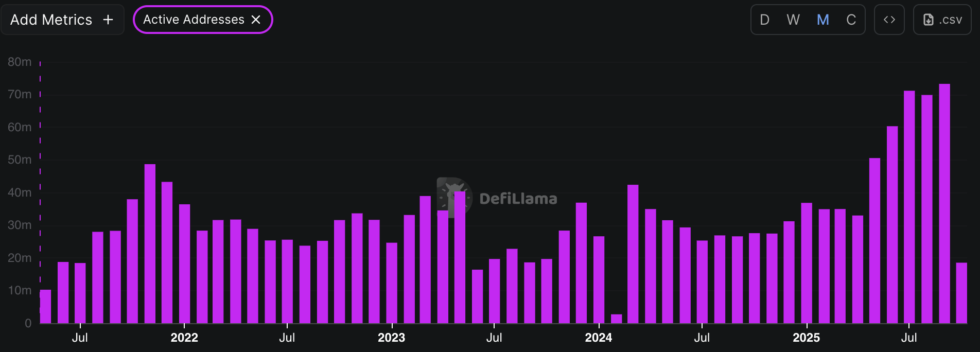980x352 pixels.
Task: Enable Cumulative (C) chart view
Action: tap(851, 20)
